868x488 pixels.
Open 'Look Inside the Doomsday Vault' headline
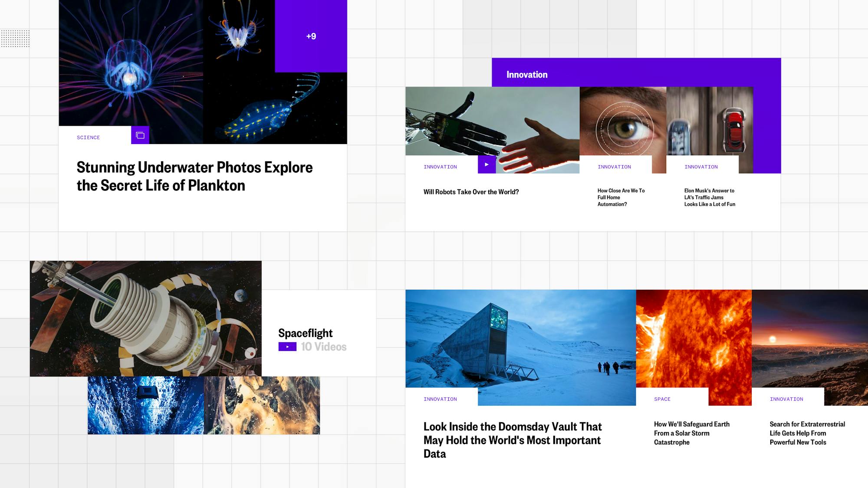click(x=512, y=440)
